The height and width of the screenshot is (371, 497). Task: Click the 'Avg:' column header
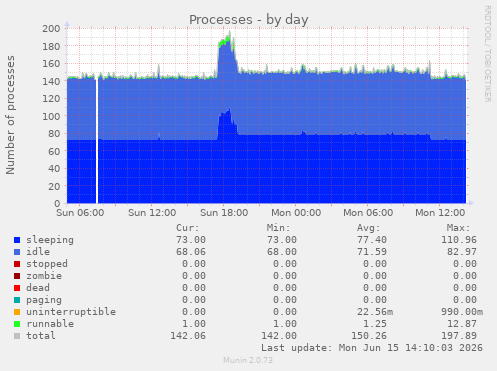[369, 228]
